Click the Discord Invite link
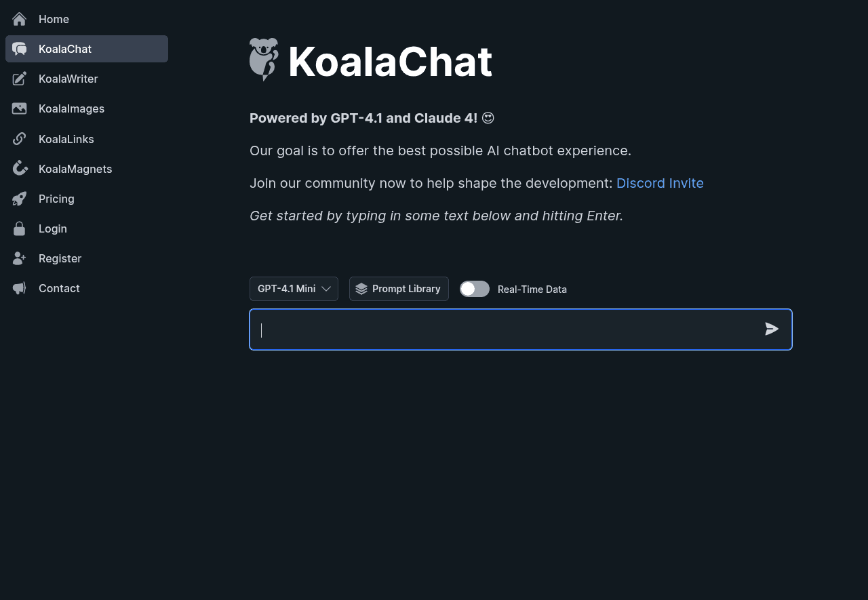 point(659,183)
